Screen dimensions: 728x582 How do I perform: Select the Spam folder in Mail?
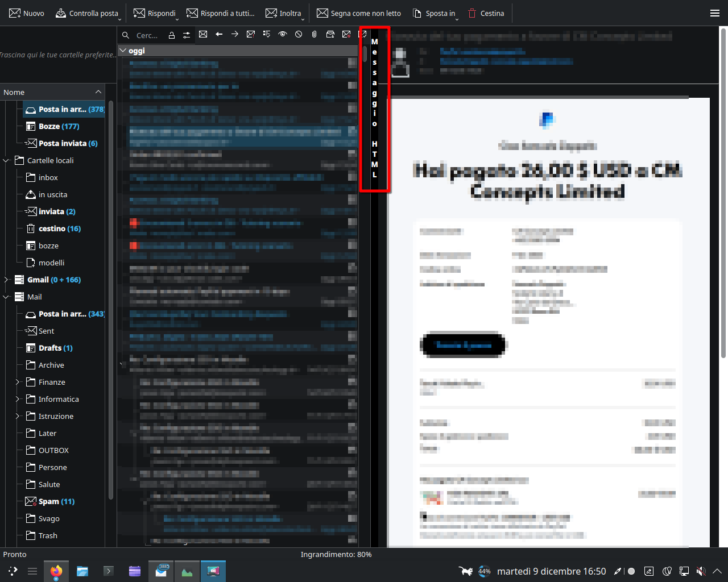49,501
